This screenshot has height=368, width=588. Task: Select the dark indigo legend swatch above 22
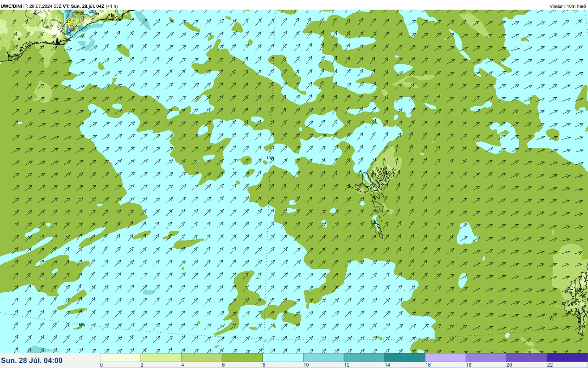[568, 357]
